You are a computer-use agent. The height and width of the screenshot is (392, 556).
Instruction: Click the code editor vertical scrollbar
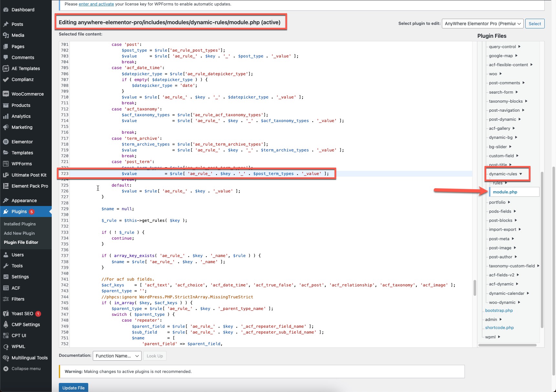[475, 288]
